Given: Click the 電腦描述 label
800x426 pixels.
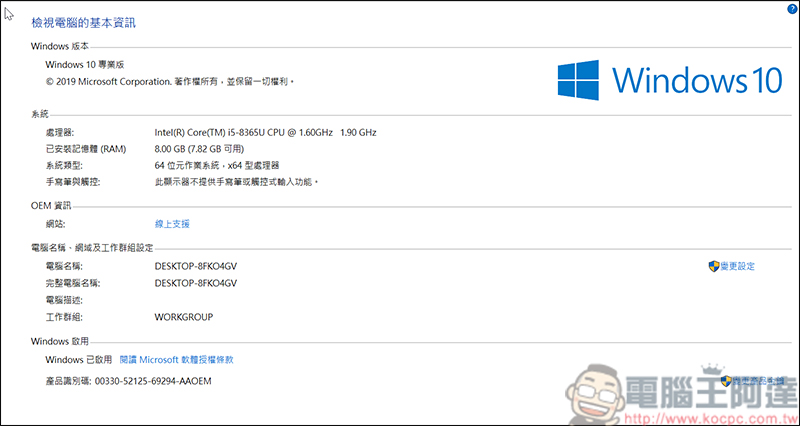Looking at the screenshot, I should tap(64, 300).
